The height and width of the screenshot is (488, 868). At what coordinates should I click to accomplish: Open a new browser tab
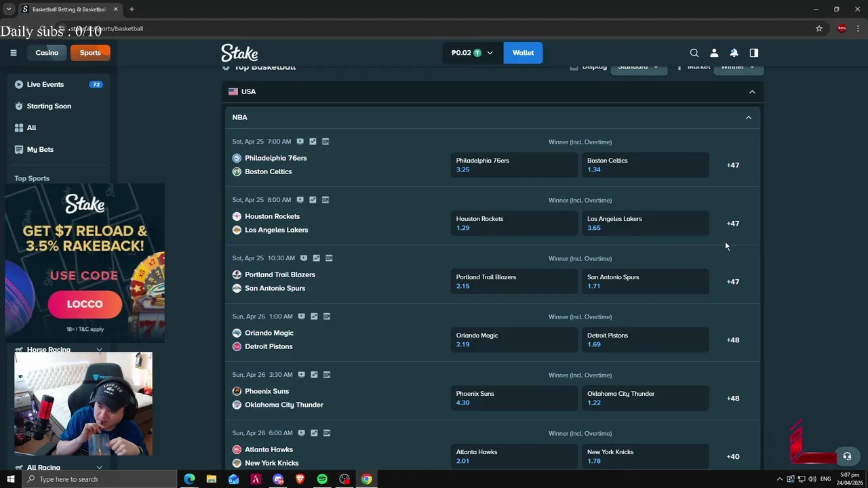coord(132,9)
